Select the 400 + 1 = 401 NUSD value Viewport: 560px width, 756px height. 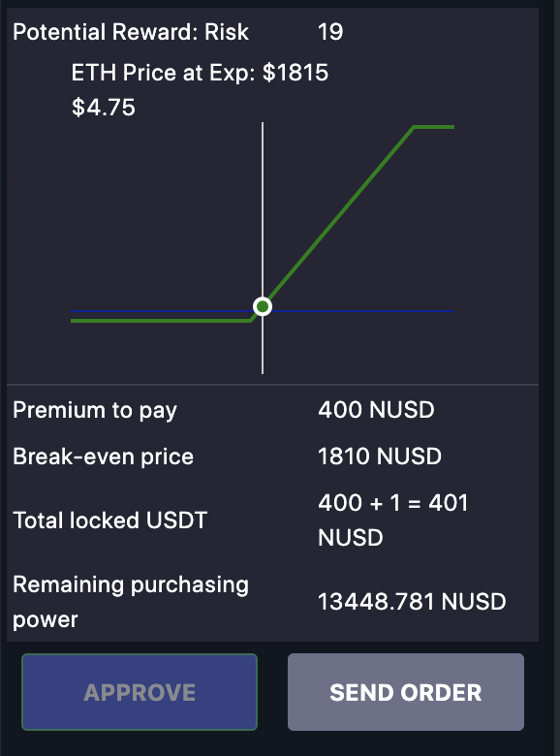[393, 520]
